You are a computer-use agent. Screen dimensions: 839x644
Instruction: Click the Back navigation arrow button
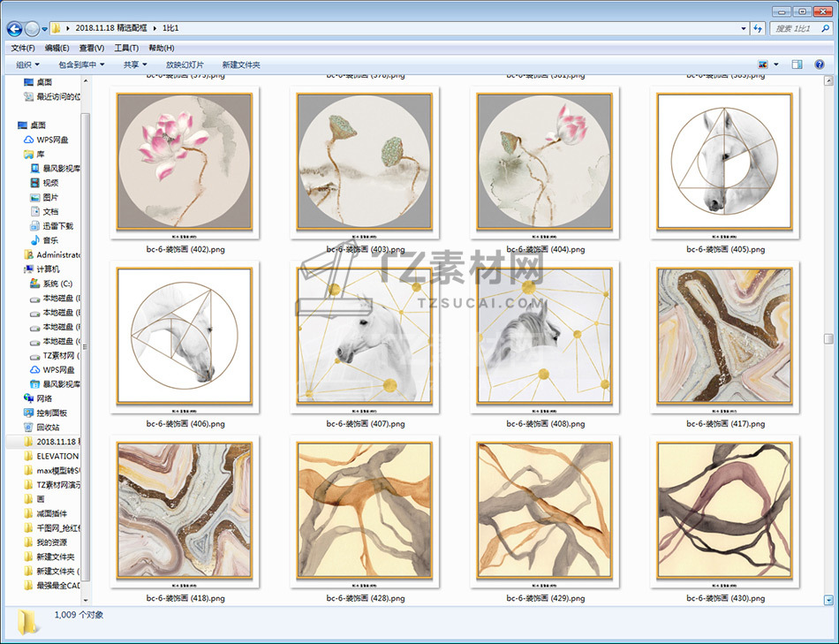click(14, 29)
